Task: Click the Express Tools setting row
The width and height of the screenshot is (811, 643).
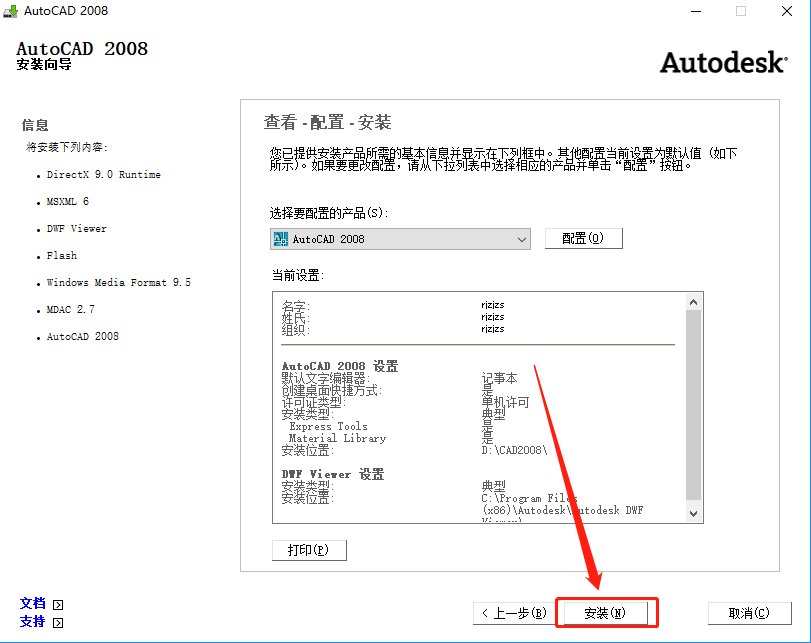Action: (328, 426)
